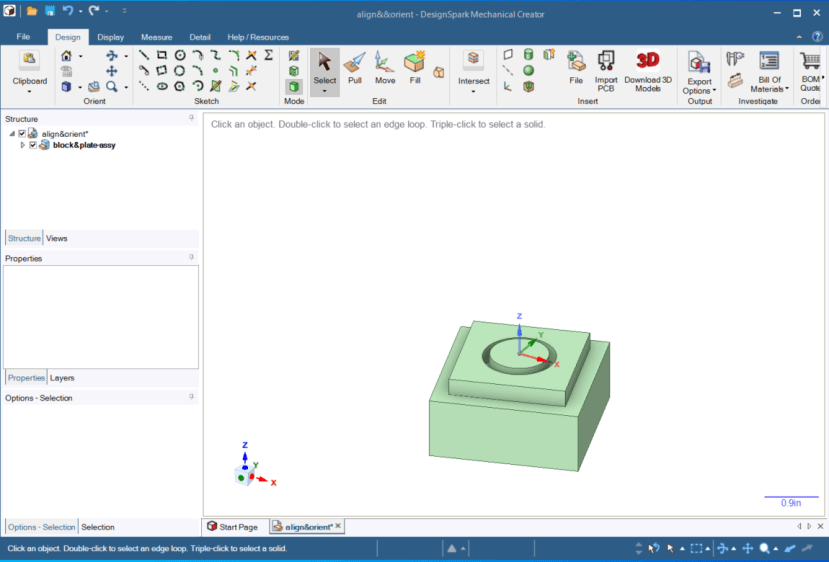Viewport: 829px width, 562px height.
Task: Click the Help question mark icon
Action: click(x=817, y=36)
